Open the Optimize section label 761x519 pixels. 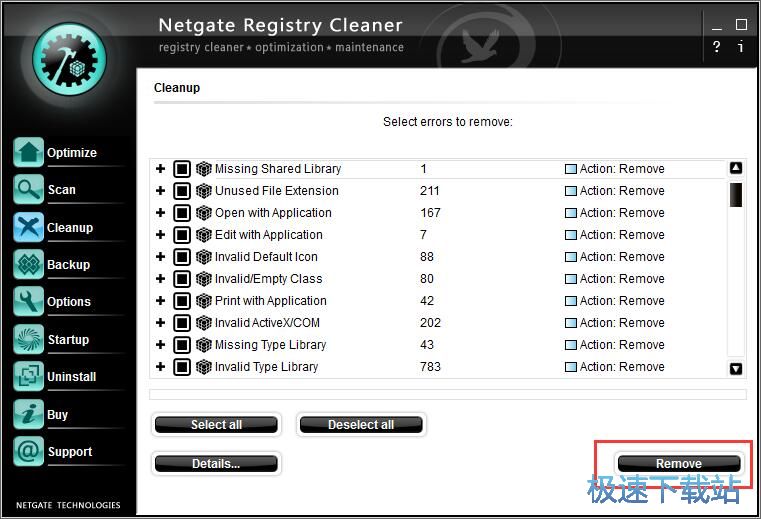pos(72,153)
